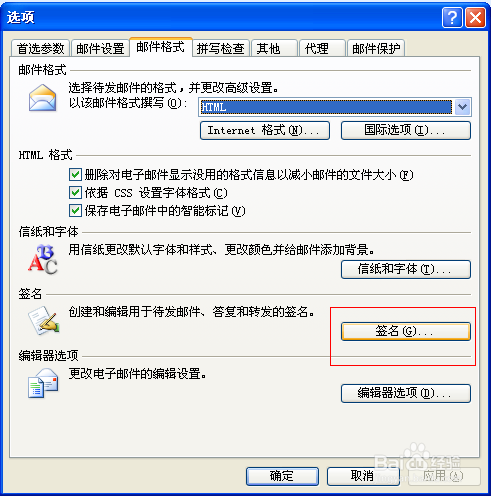Screen dimensions: 491x496
Task: Open the 邮件设置 tab
Action: [100, 48]
